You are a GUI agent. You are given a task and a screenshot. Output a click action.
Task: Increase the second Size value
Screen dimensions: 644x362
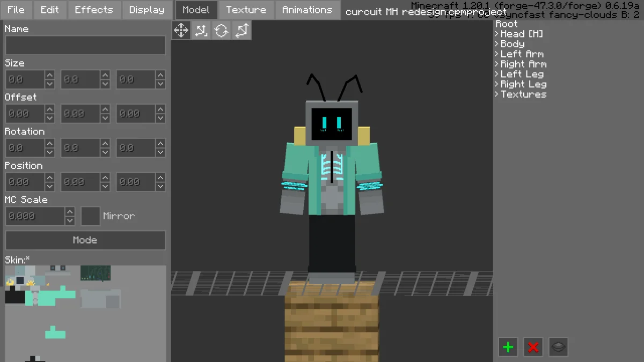[105, 75]
